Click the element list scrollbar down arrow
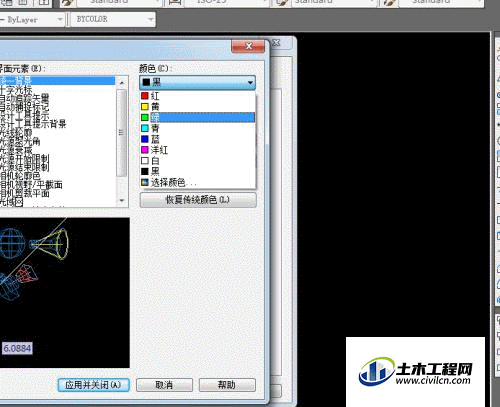The height and width of the screenshot is (407, 500). [122, 200]
